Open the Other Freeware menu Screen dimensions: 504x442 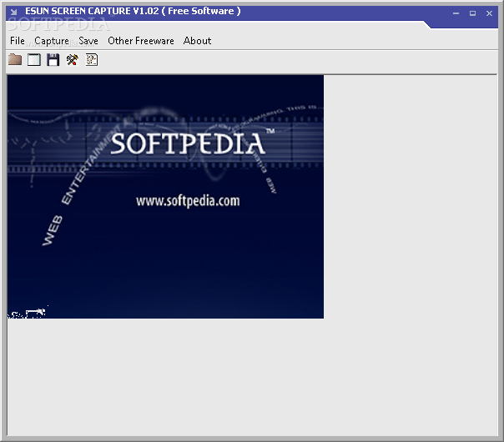tap(141, 41)
